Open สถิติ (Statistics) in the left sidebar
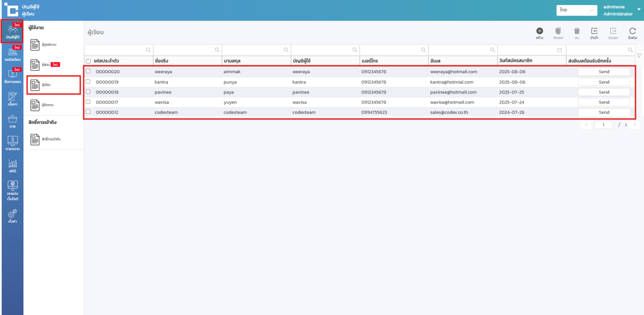Viewport: 644px width, 315px height. click(x=12, y=166)
